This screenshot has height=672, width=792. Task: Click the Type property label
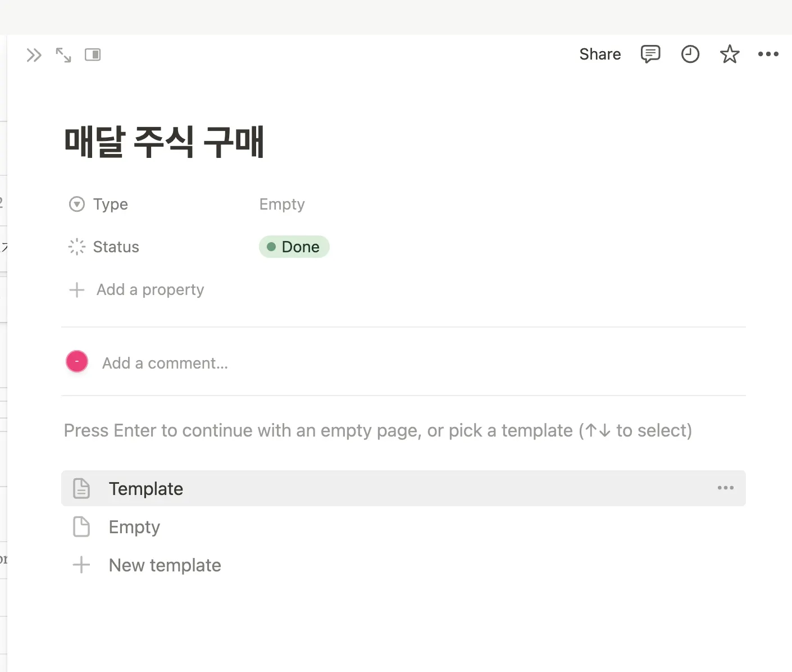pyautogui.click(x=110, y=204)
